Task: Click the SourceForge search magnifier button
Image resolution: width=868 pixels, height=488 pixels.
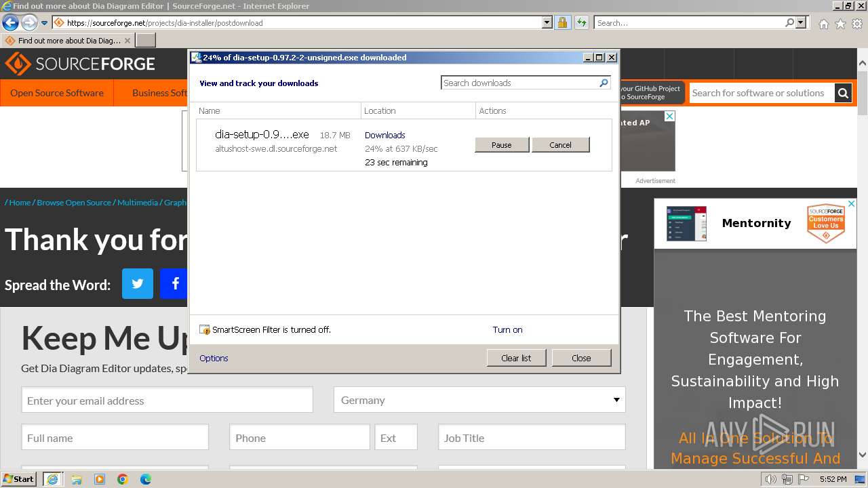Action: click(x=843, y=93)
